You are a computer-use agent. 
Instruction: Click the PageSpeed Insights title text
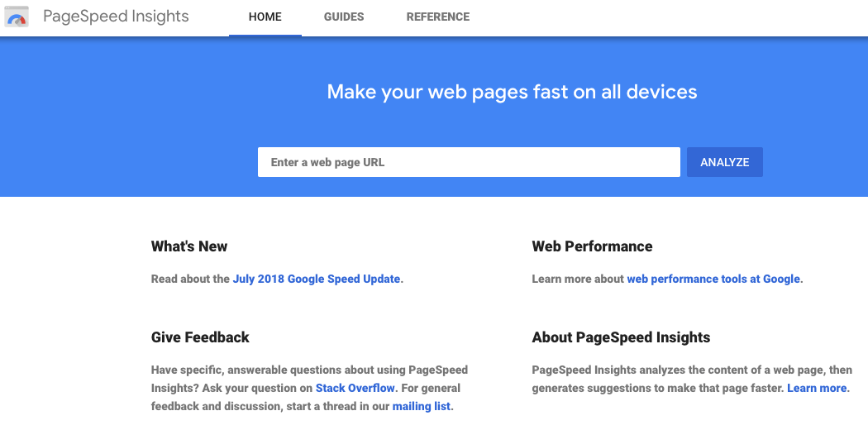click(x=116, y=17)
